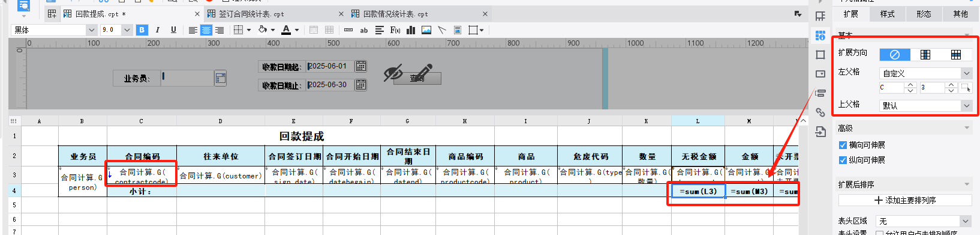The height and width of the screenshot is (235, 980).
Task: Toggle the 横向可伸展 checkbox
Action: click(x=843, y=145)
